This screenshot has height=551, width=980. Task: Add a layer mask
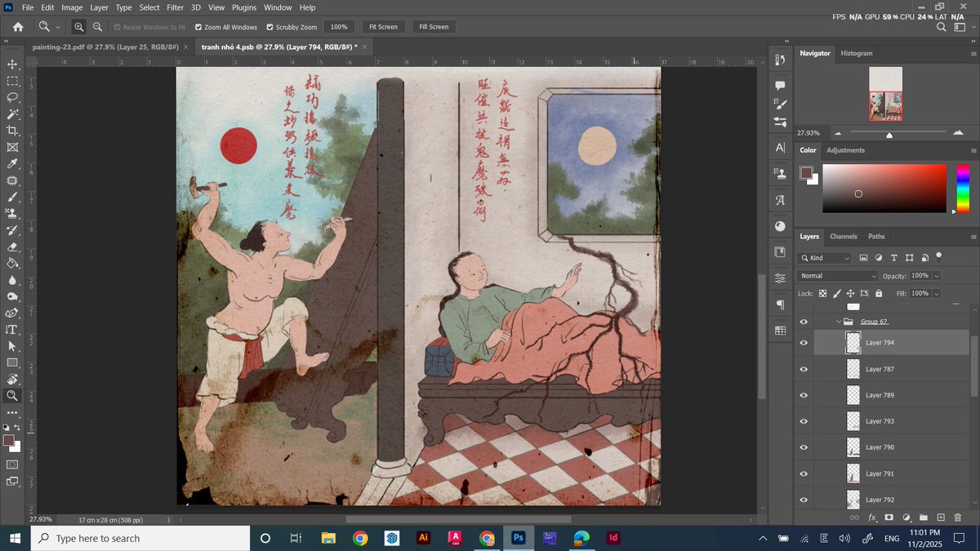pos(889,518)
